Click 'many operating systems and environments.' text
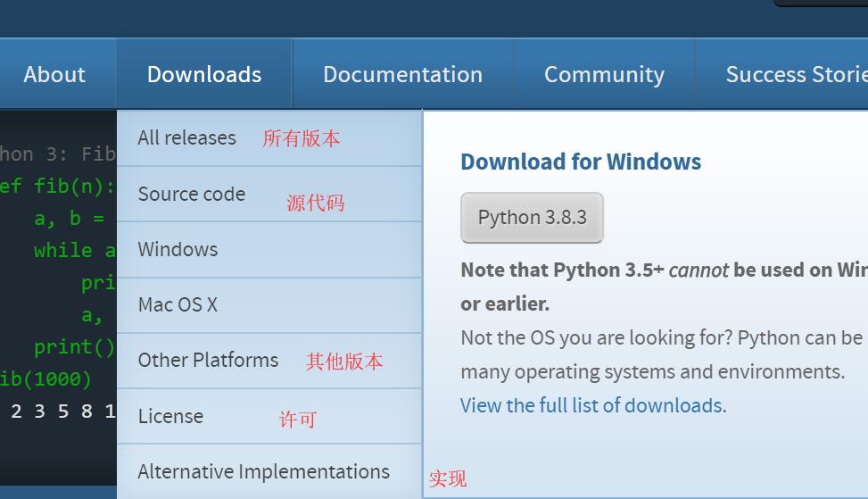 (653, 371)
